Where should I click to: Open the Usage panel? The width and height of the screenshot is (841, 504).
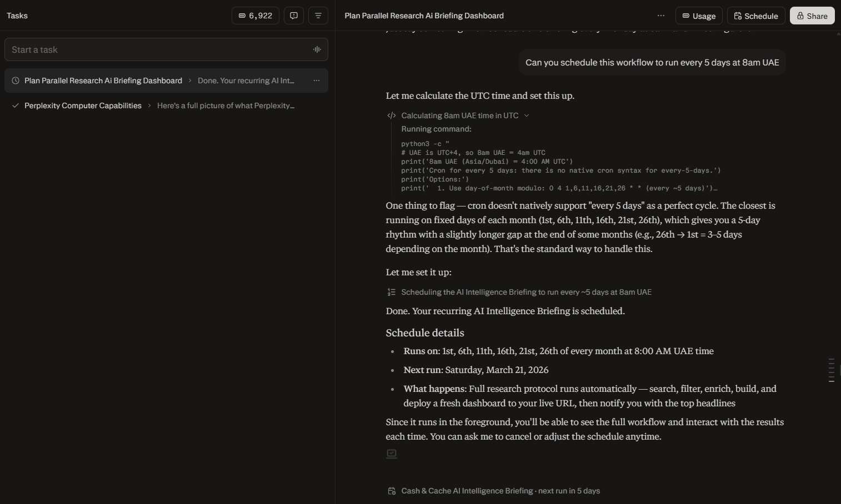(699, 16)
